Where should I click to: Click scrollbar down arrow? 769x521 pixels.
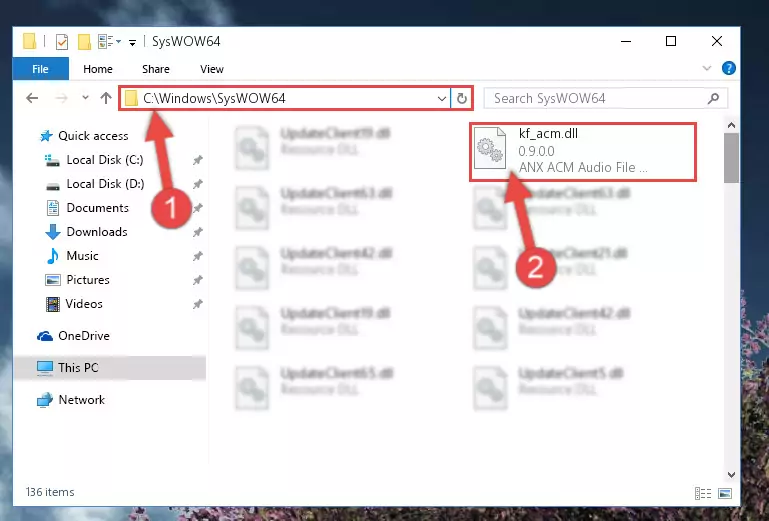pos(731,474)
